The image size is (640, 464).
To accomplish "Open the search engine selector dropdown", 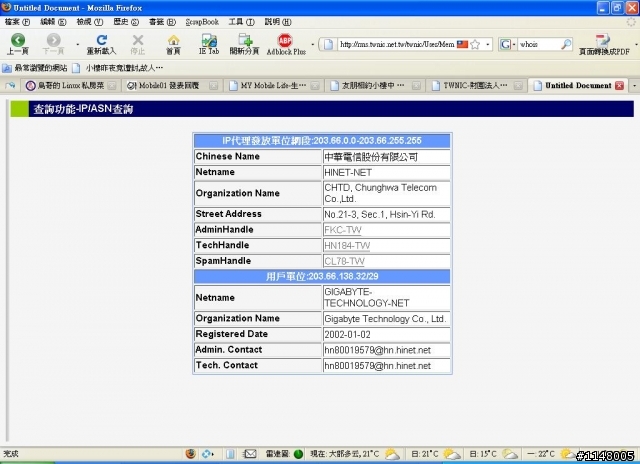I will tap(507, 44).
